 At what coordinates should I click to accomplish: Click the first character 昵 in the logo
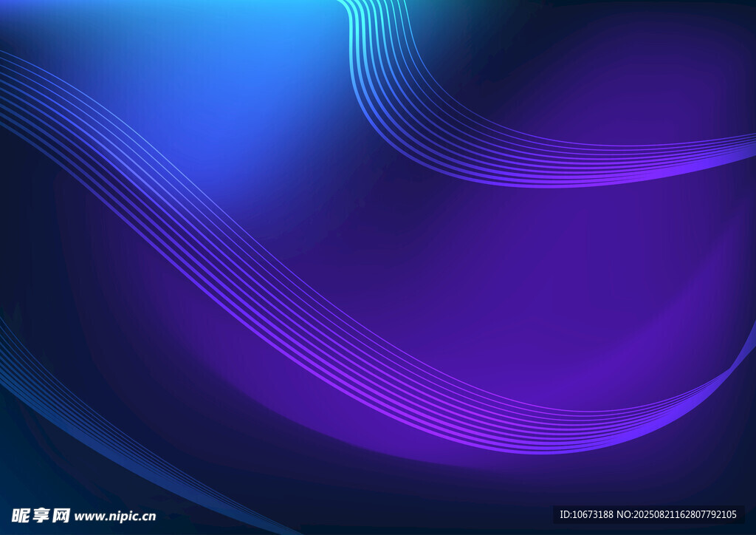click(20, 516)
